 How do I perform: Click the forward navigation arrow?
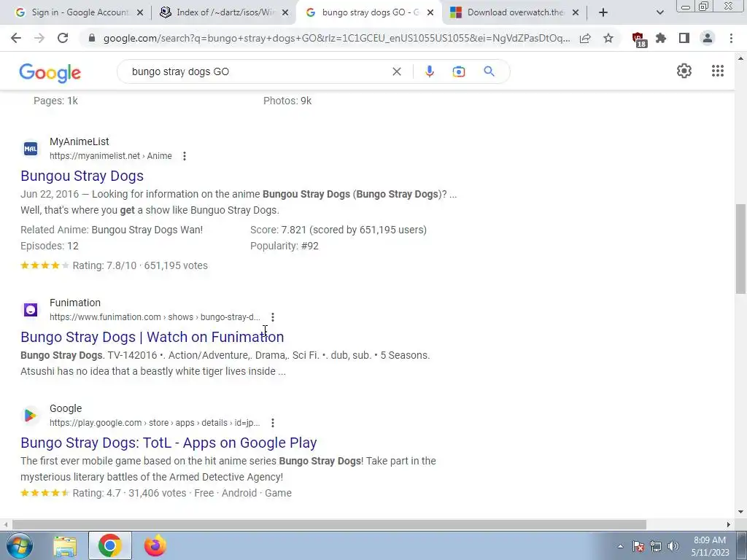pos(39,38)
